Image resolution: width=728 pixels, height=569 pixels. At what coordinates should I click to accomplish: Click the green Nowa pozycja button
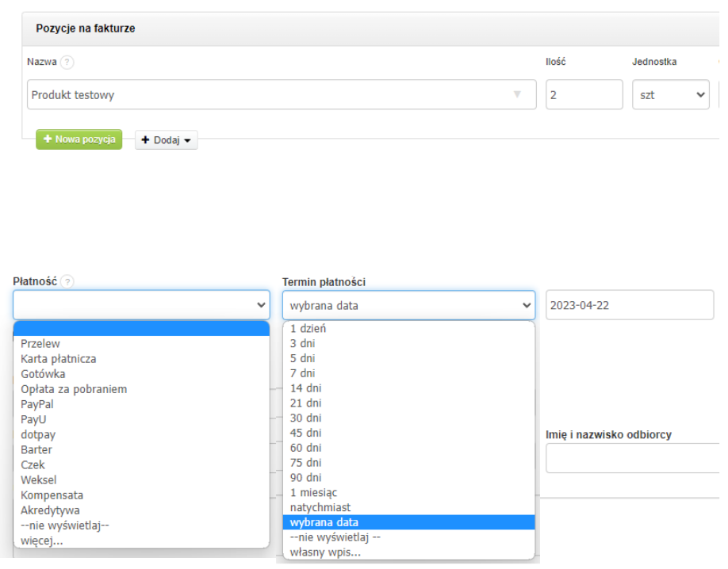(x=79, y=139)
